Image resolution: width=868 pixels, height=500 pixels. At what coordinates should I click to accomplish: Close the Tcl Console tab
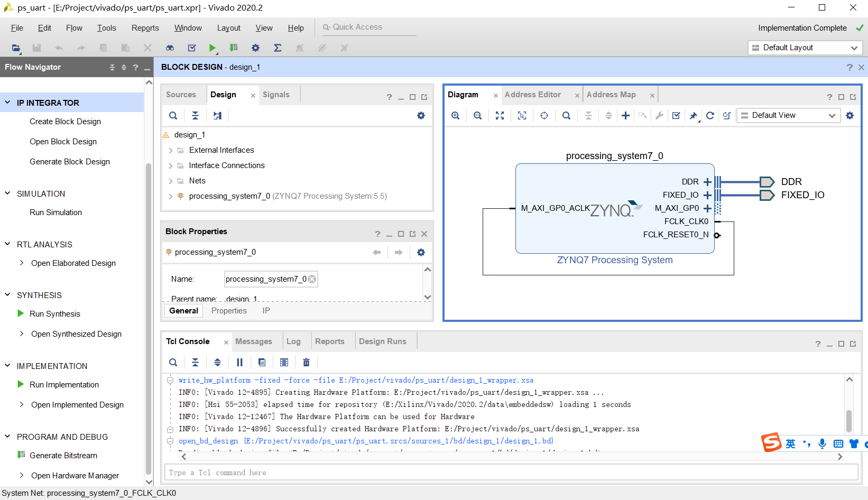click(226, 342)
